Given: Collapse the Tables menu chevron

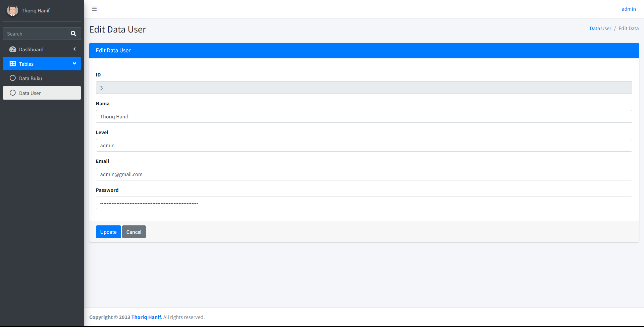Looking at the screenshot, I should (74, 64).
